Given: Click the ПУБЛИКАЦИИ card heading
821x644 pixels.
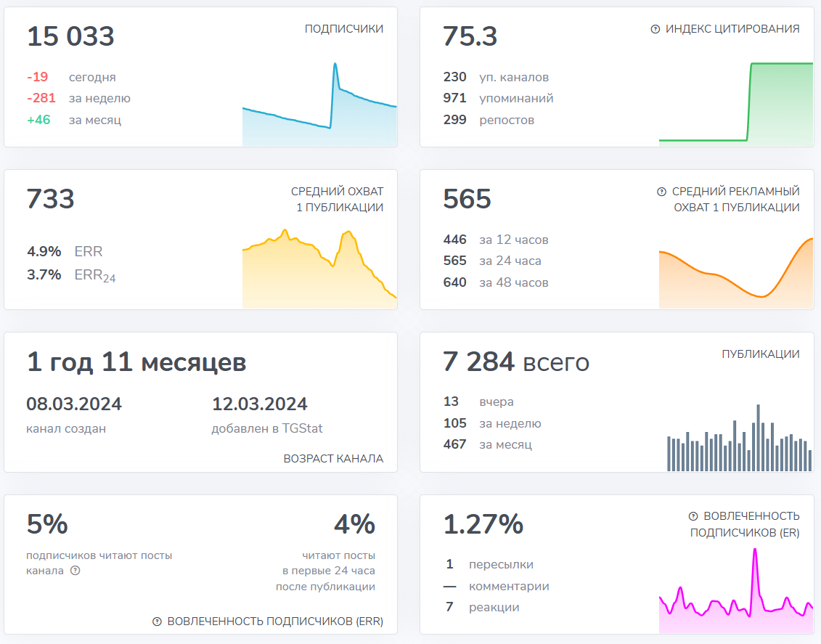Looking at the screenshot, I should (760, 354).
